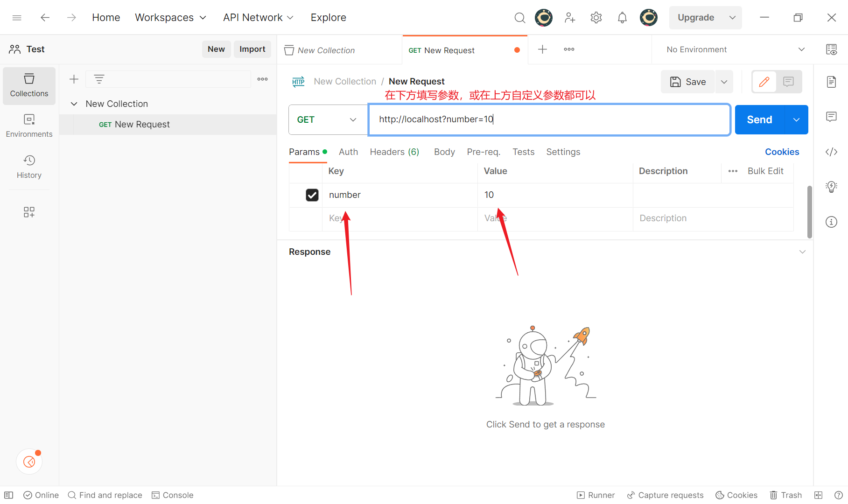Screen dimensions: 848x504
Task: Open the code snippet icon
Action: pyautogui.click(x=831, y=152)
